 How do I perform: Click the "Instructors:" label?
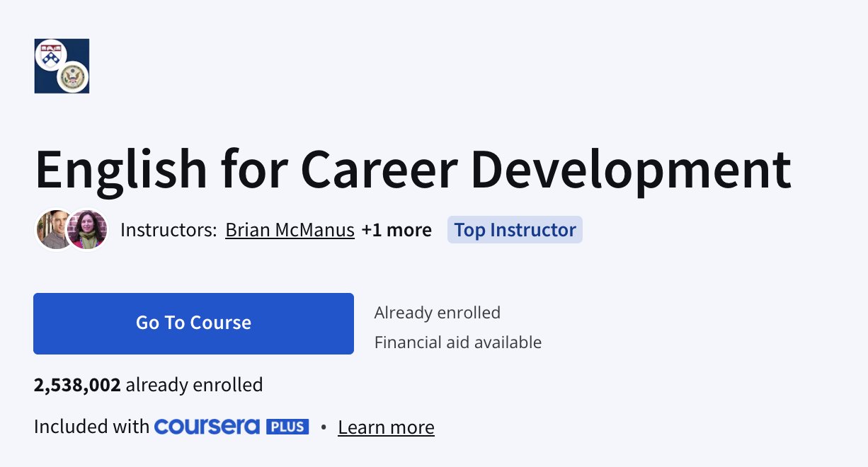click(x=169, y=230)
